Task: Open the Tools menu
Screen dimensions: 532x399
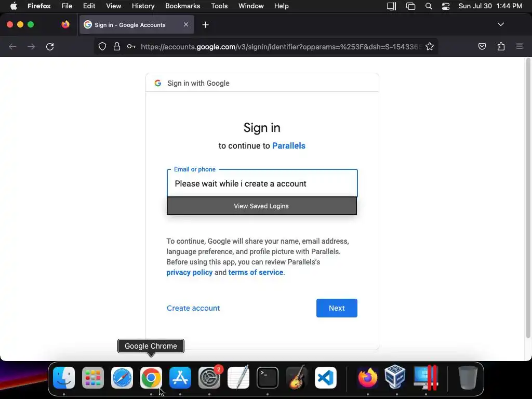Action: pos(219,6)
